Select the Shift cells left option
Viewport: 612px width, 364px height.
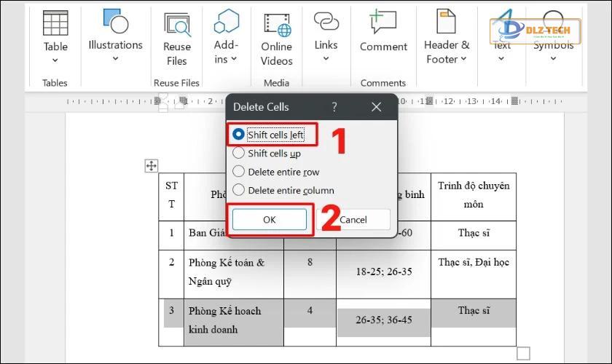point(268,135)
